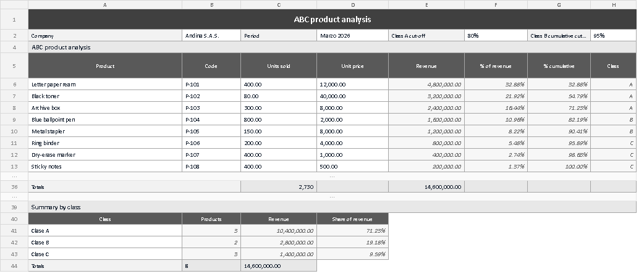644x279 pixels.
Task: Select the 'Clase A' summary row label
Action: 105,231
